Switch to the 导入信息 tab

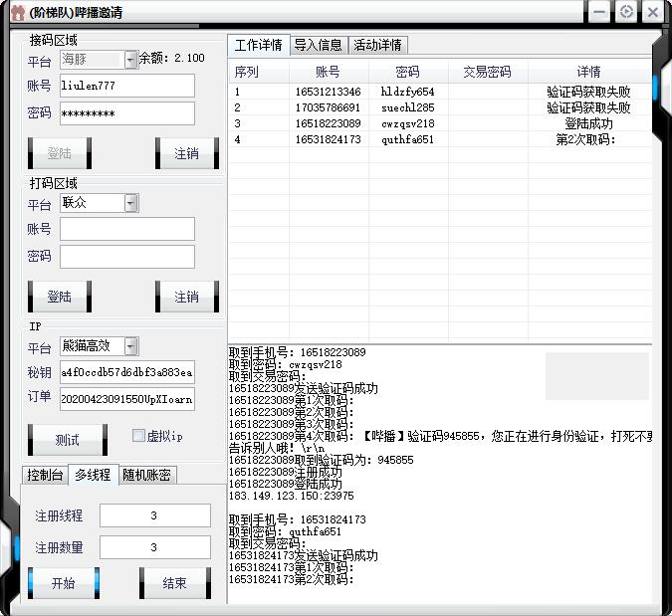coord(319,45)
